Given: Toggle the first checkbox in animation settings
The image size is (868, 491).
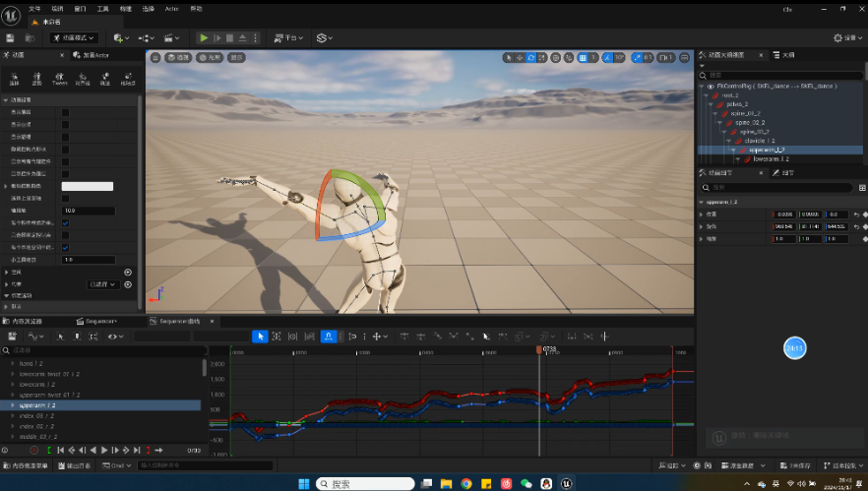Looking at the screenshot, I should [x=65, y=112].
